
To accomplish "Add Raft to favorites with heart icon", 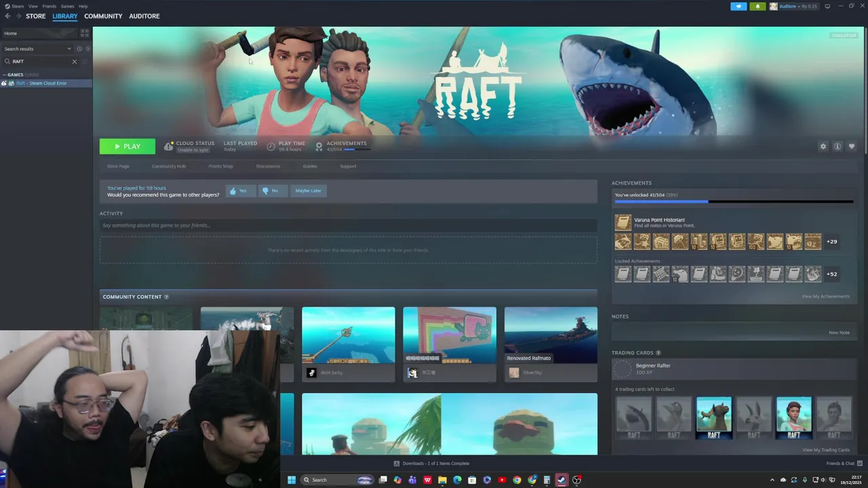I will coord(852,146).
